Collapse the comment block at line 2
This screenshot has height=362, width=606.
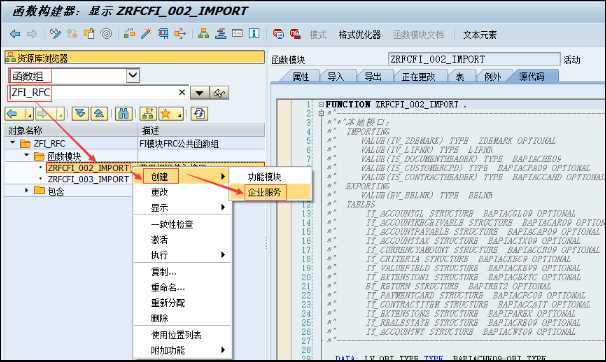click(321, 113)
